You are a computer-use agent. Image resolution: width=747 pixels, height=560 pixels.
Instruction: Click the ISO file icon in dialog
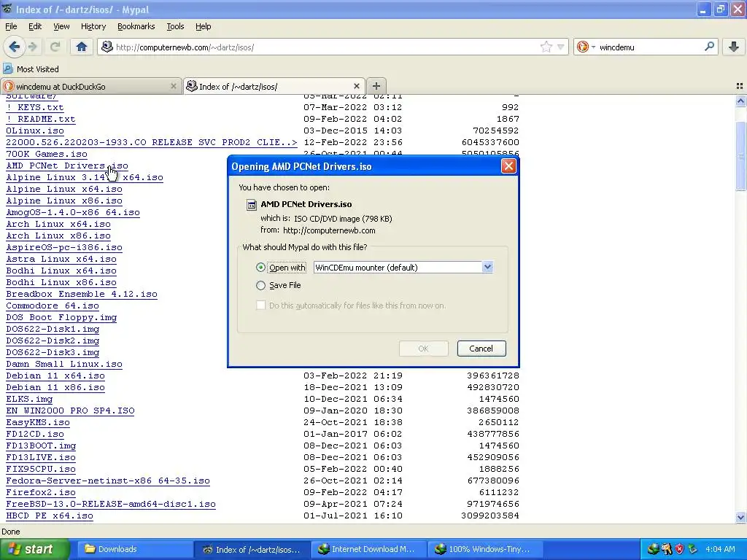click(x=251, y=205)
